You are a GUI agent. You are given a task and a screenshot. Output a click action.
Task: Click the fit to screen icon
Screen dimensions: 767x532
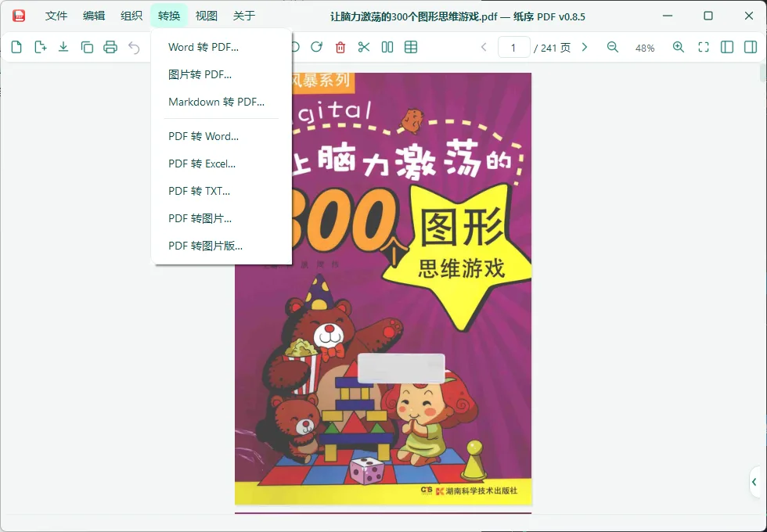[x=704, y=47]
